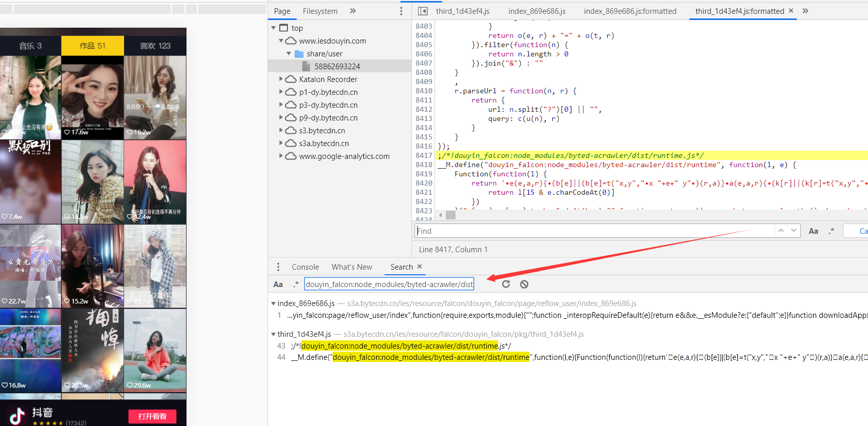Viewport: 868px width, 426px height.
Task: Click the red 打开看看 button
Action: pyautogui.click(x=152, y=416)
